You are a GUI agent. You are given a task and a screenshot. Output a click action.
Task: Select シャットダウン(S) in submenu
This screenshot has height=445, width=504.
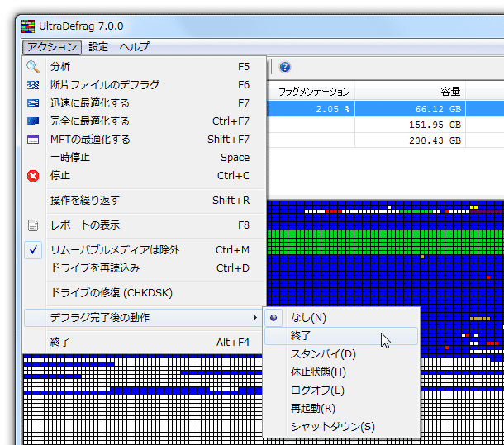(342, 427)
